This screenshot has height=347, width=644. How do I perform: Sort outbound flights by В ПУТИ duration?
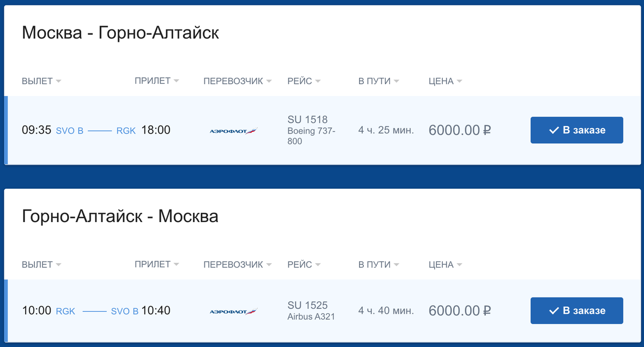[379, 82]
